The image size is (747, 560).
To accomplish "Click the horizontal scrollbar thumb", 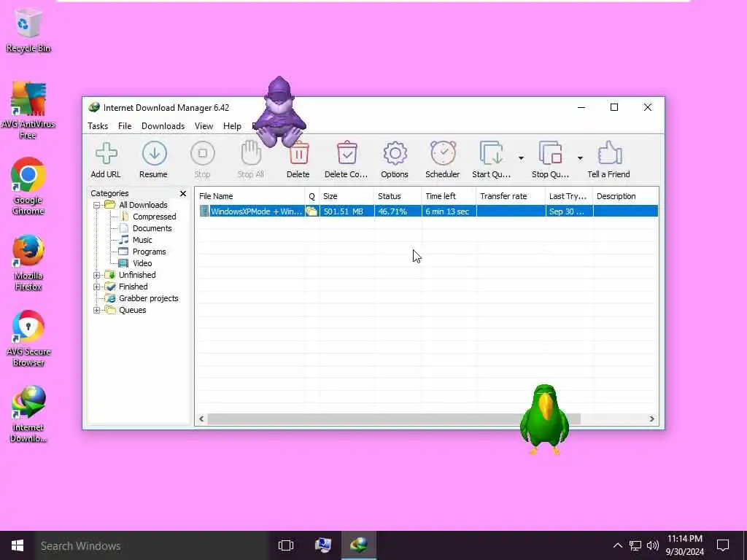I will pos(393,419).
